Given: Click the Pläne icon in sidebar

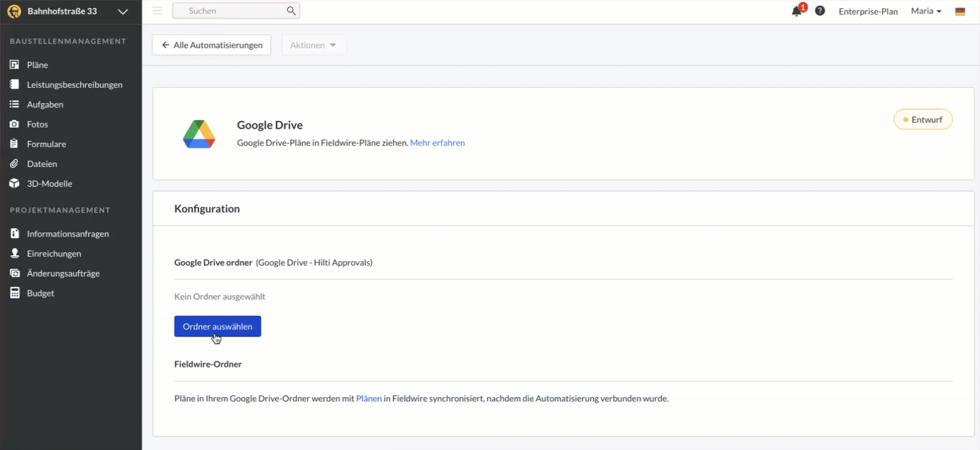Looking at the screenshot, I should pos(15,65).
